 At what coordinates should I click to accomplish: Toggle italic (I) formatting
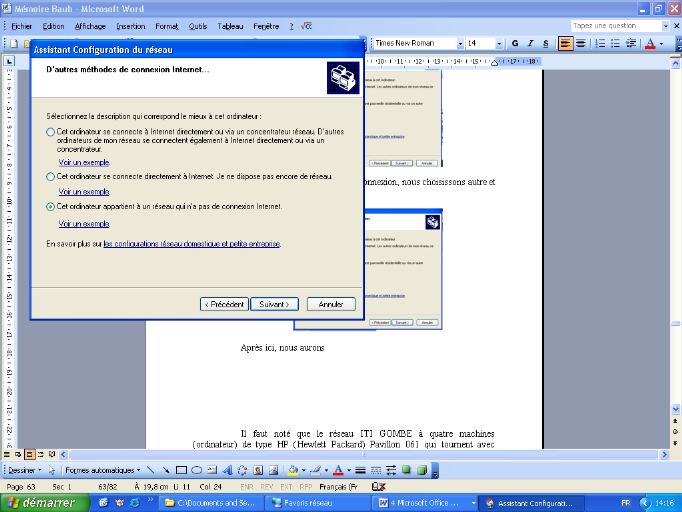530,43
